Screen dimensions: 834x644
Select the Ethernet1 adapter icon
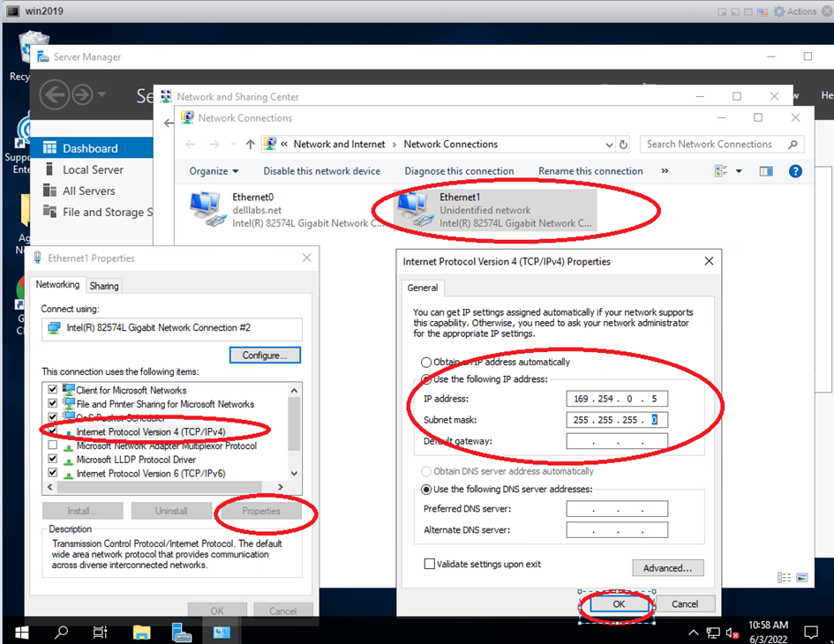413,210
